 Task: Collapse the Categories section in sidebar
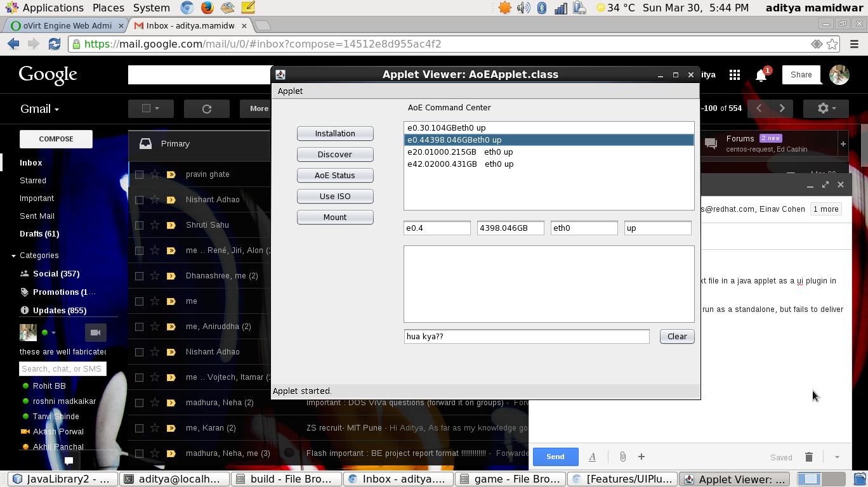(13, 256)
